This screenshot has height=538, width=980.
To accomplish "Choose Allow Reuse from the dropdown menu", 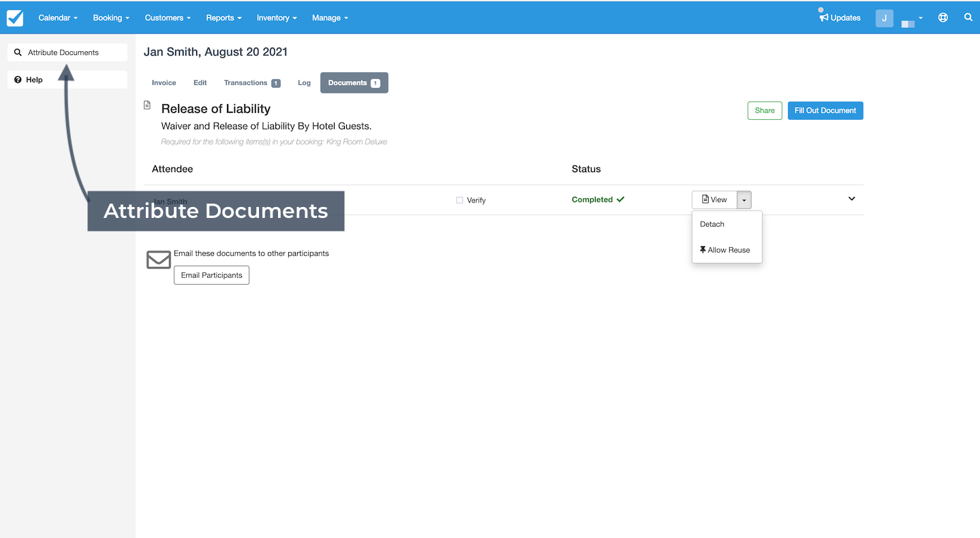I will click(x=726, y=250).
